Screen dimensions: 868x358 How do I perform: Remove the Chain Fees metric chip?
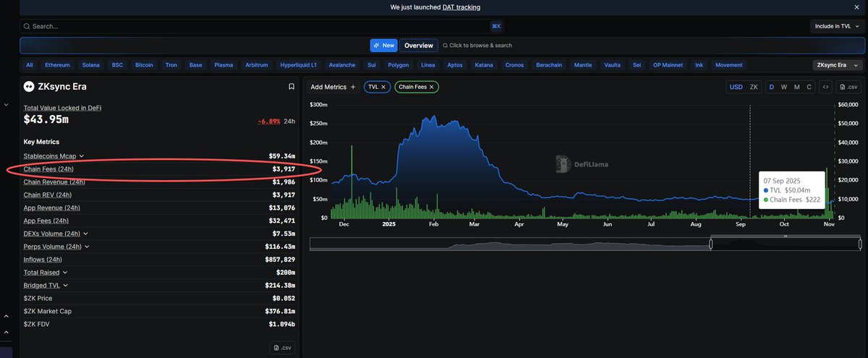coord(432,87)
